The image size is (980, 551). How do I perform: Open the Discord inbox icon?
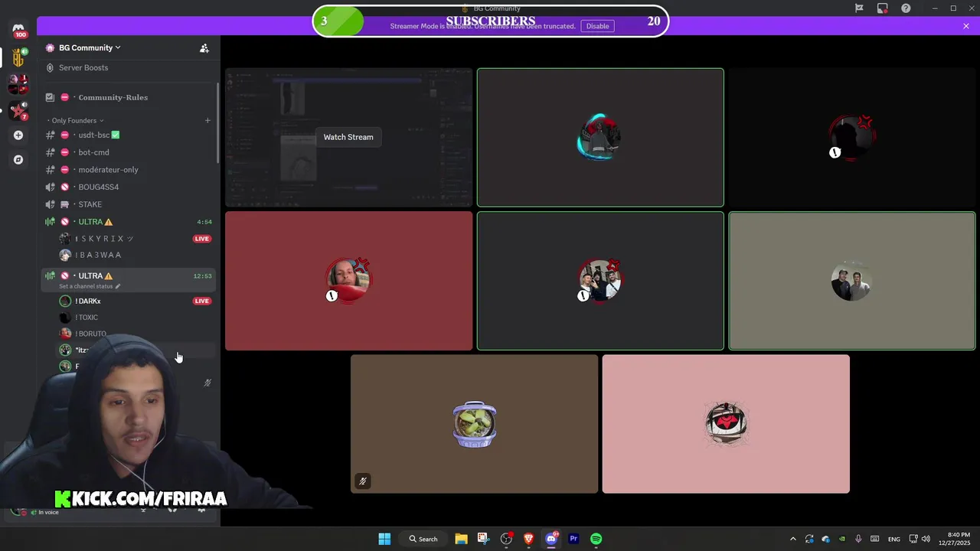[883, 8]
